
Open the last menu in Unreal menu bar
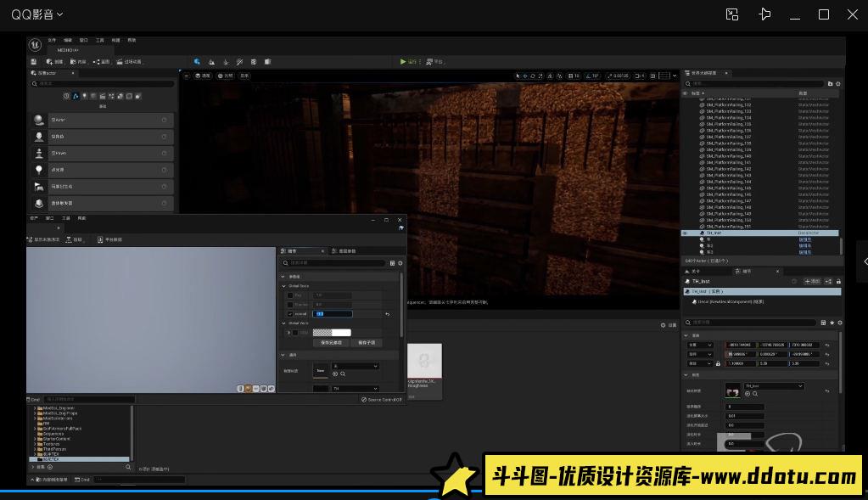[x=132, y=40]
